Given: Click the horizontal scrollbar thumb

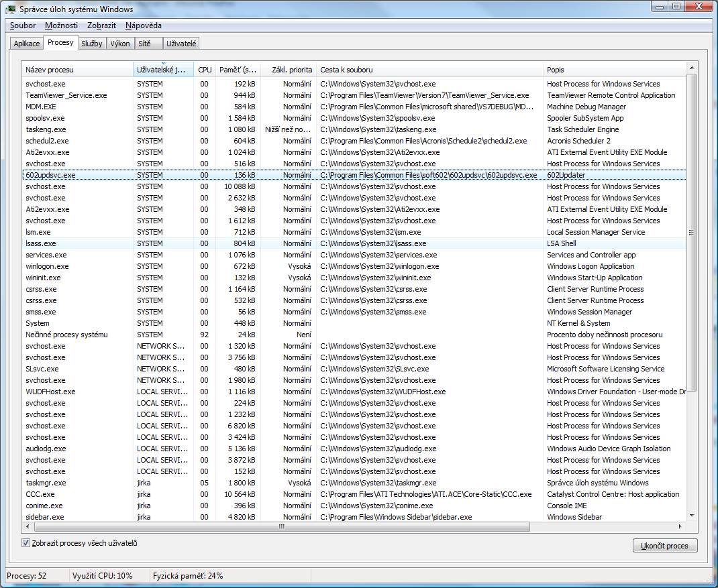Looking at the screenshot, I should (282, 527).
